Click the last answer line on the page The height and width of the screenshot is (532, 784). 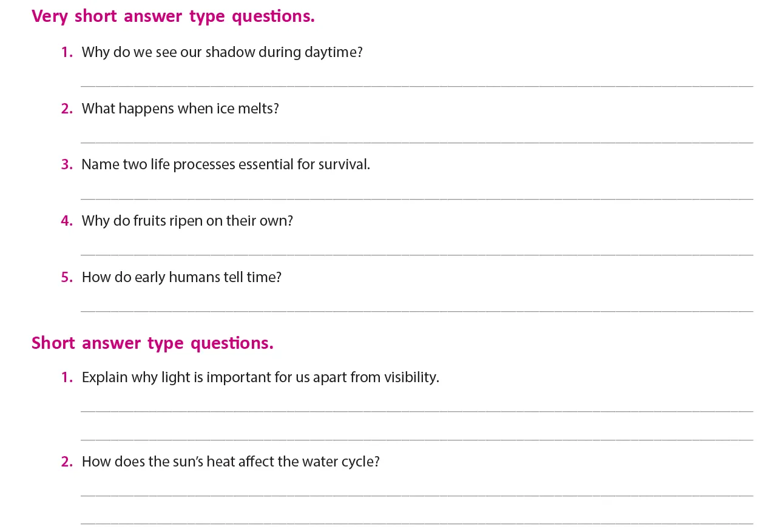pos(416,522)
